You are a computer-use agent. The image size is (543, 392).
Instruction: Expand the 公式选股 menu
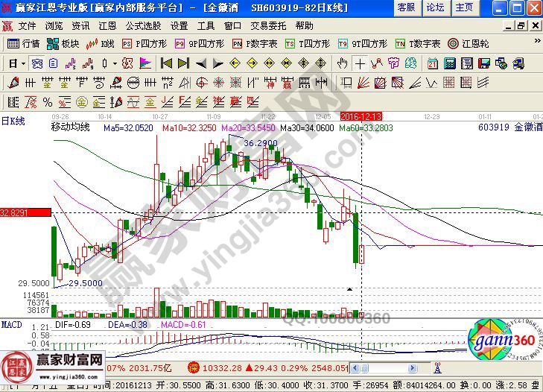pyautogui.click(x=144, y=25)
